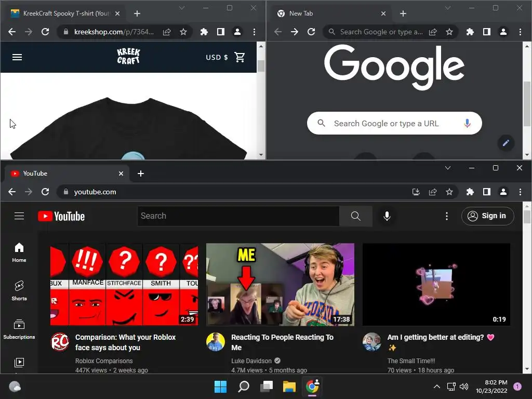This screenshot has width=532, height=399.
Task: Open profile menu in the KreekCraft window
Action: point(237,32)
